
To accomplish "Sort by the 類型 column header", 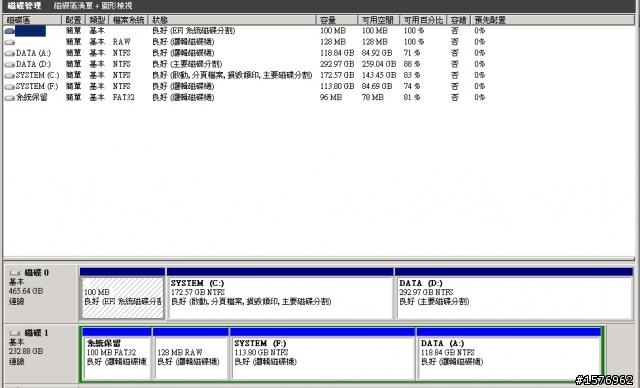I will [97, 20].
